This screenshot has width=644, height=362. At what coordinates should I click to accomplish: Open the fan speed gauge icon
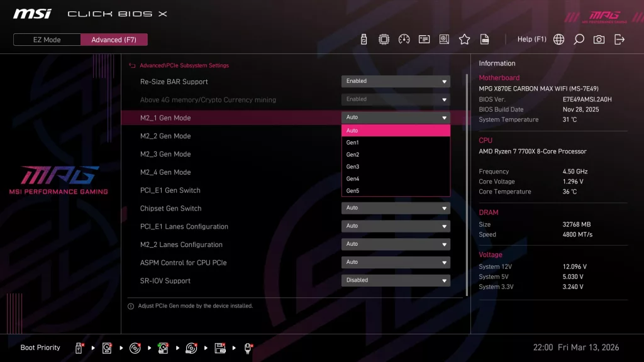[404, 39]
